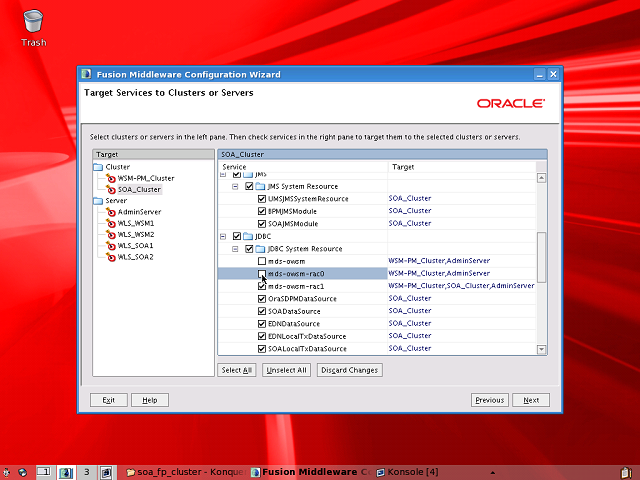640x480 pixels.
Task: Switch to soa_fp_cluster Konqueror taskbar window
Action: point(185,472)
